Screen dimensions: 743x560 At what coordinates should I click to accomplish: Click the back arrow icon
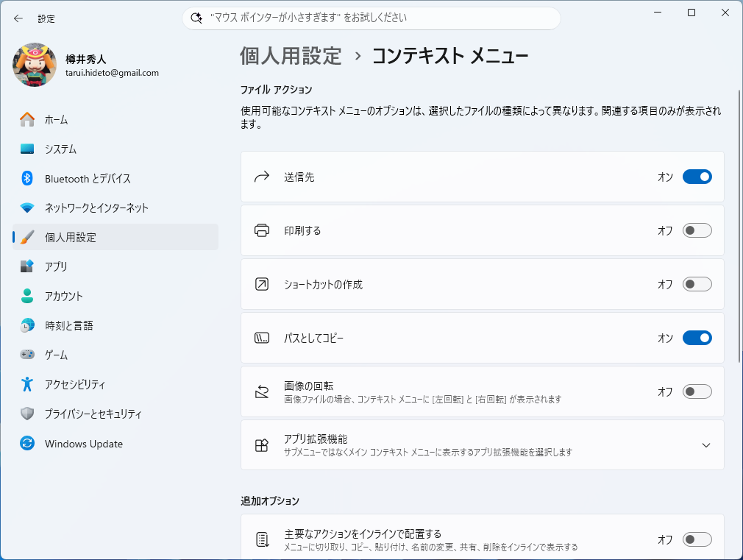click(x=18, y=18)
